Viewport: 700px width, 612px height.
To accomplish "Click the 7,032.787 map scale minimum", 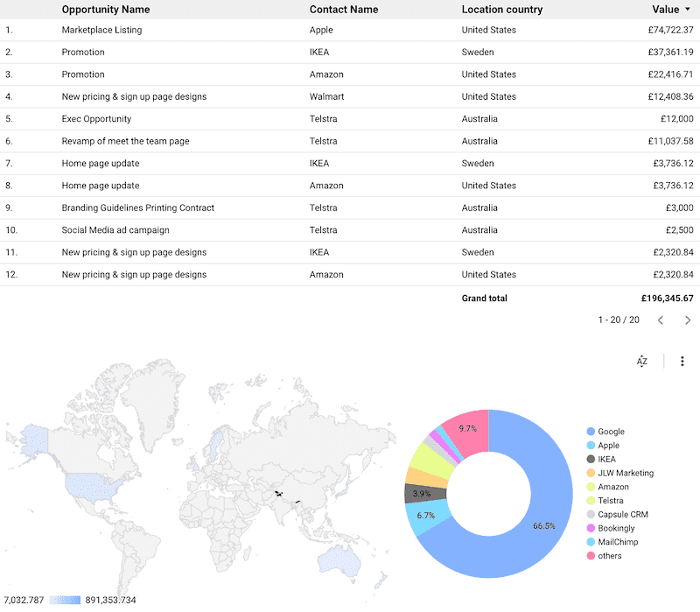I will coord(24,600).
